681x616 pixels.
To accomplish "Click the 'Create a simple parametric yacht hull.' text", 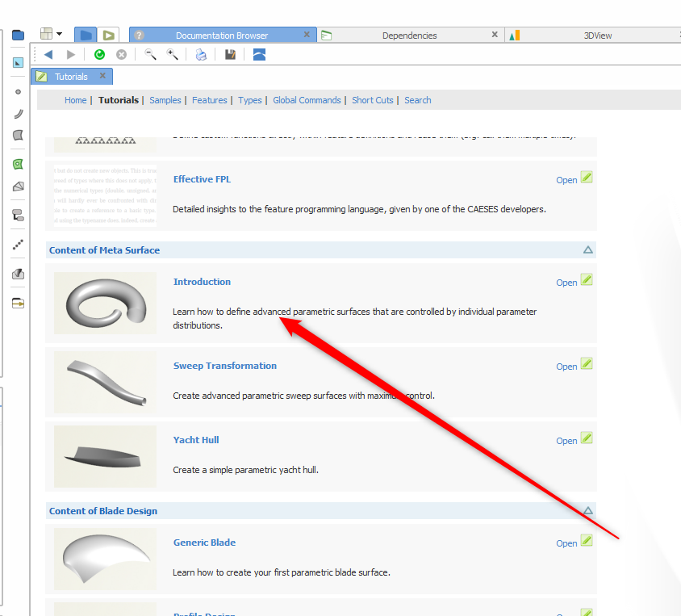I will pos(245,470).
